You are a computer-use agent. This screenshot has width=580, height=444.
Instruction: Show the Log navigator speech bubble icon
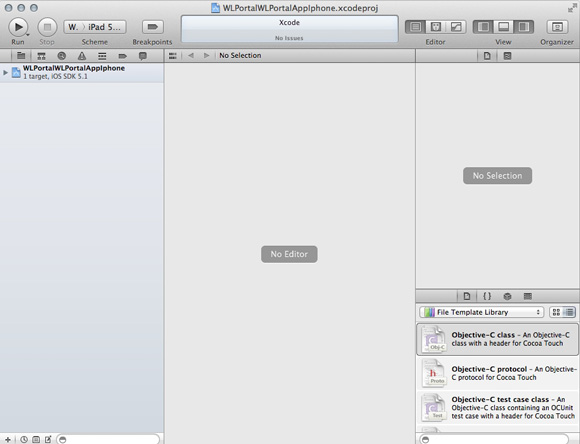(x=142, y=56)
